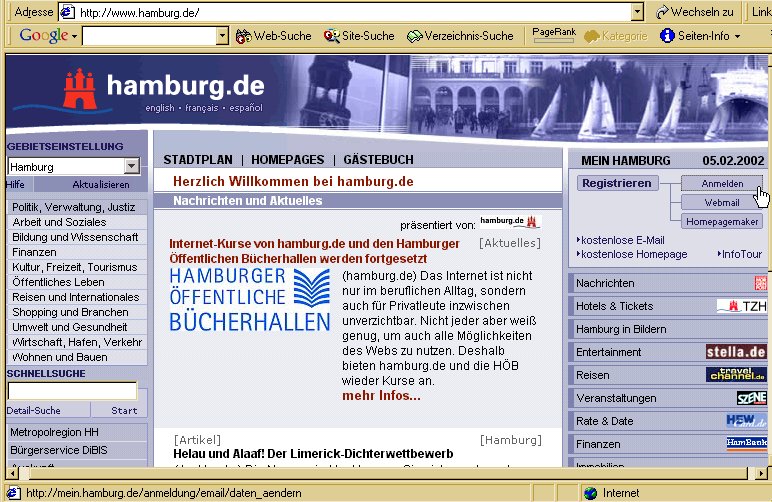Open the STADTPLAN navigation item
This screenshot has width=772, height=502.
[198, 159]
